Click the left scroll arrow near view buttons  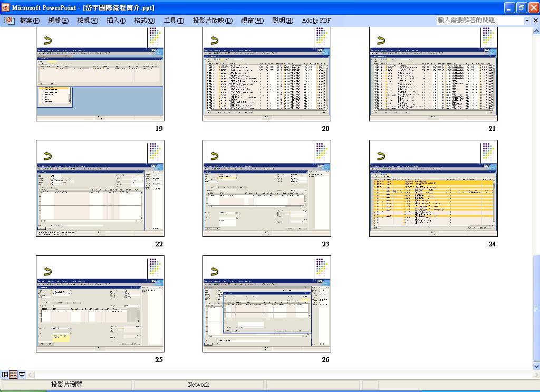coord(29,375)
